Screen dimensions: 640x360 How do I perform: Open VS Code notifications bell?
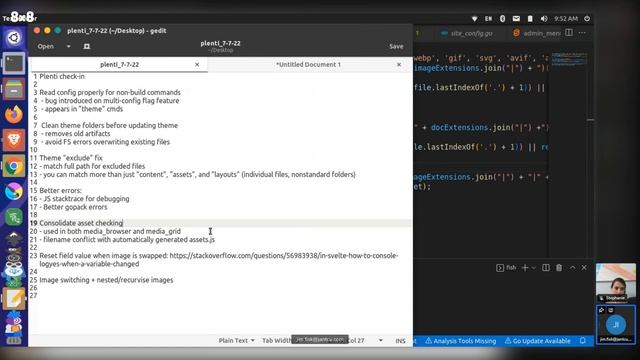(583, 340)
